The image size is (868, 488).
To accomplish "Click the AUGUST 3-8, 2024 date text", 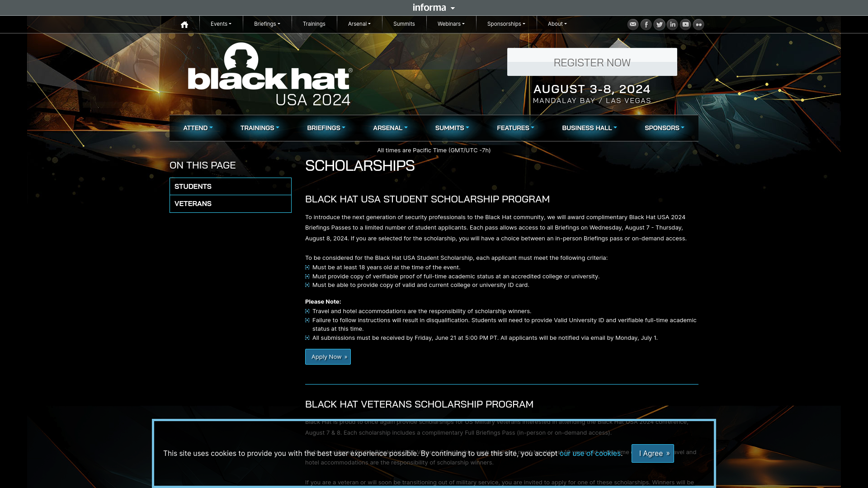I will (592, 89).
